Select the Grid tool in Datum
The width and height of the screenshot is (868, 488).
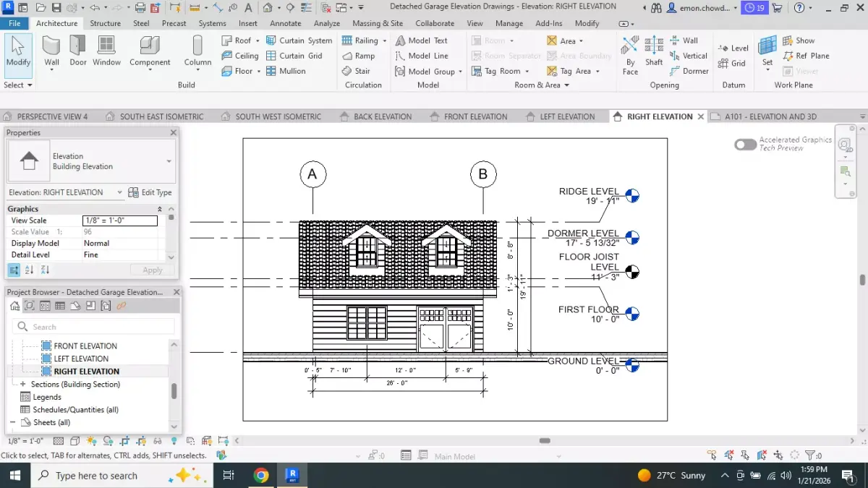click(732, 63)
